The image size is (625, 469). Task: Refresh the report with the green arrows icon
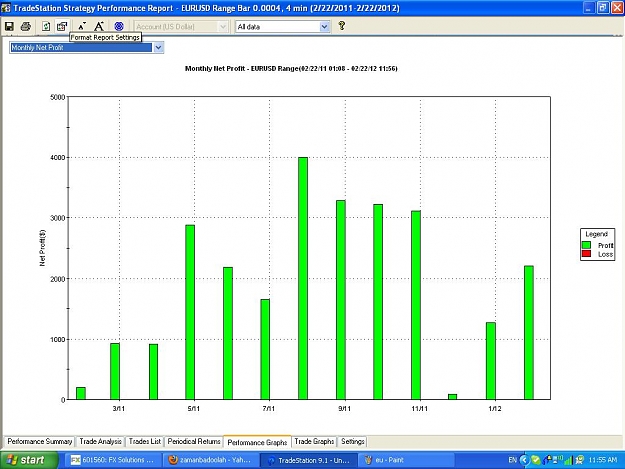click(46, 26)
